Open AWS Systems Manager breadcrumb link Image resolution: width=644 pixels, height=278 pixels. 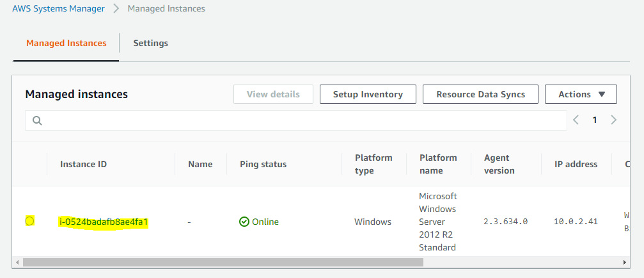tap(58, 8)
